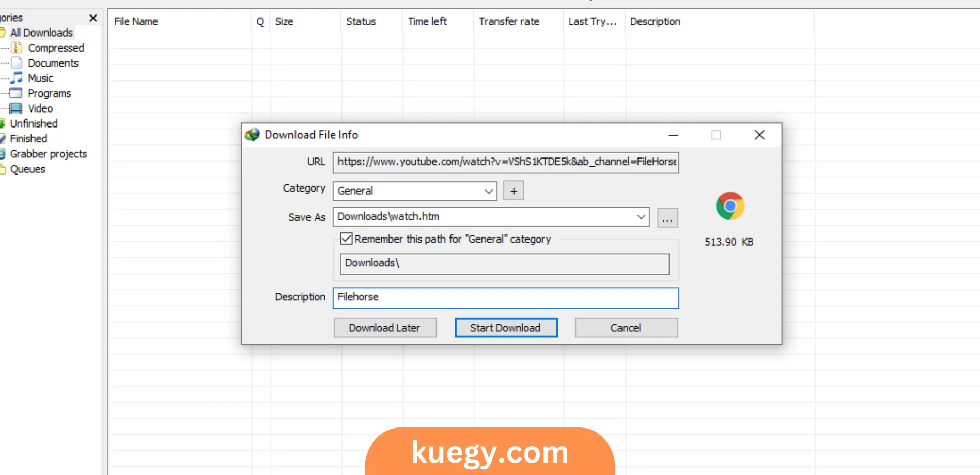Click the Description field containing Filehorse
This screenshot has width=980, height=475.
[x=506, y=298]
